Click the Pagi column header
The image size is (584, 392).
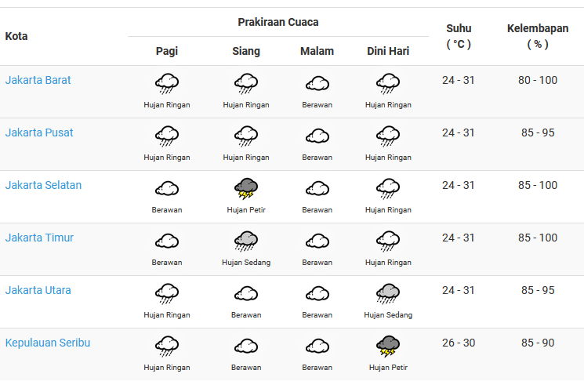pyautogui.click(x=167, y=51)
